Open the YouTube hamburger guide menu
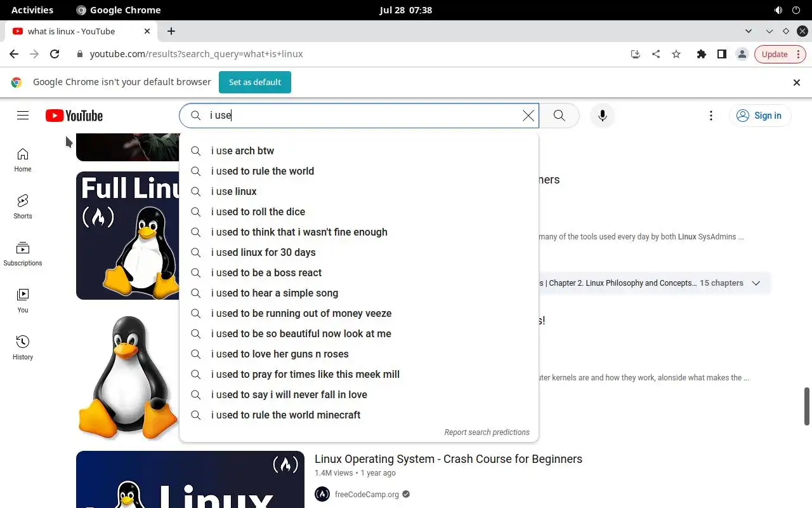Image resolution: width=812 pixels, height=508 pixels. tap(23, 116)
